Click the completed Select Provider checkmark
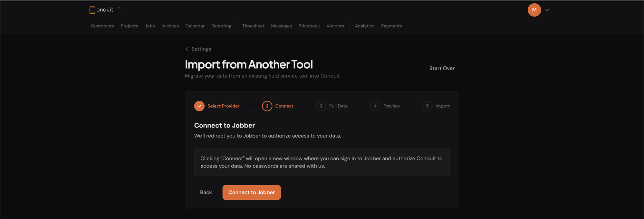Viewport: 644px width, 219px height. click(199, 106)
